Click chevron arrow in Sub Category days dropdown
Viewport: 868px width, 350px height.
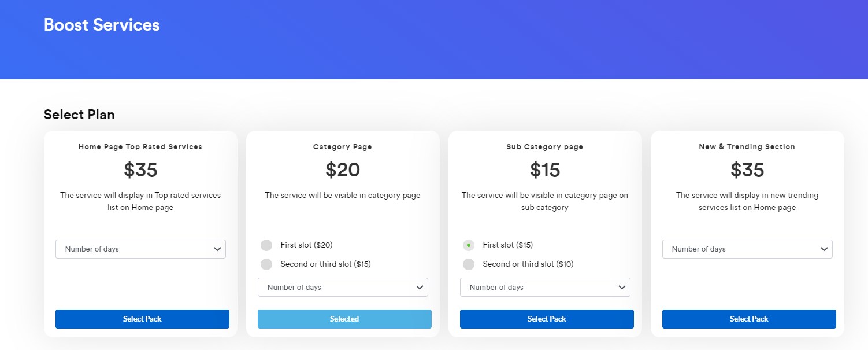622,288
